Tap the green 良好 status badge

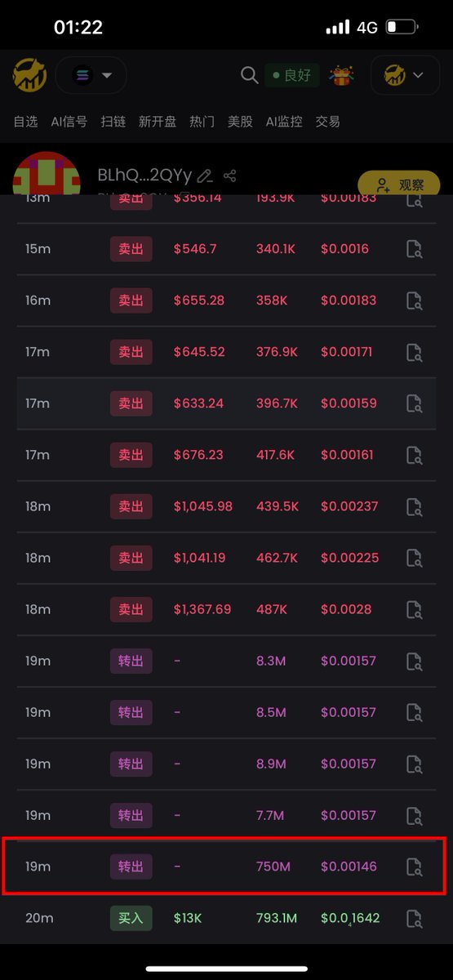point(292,75)
